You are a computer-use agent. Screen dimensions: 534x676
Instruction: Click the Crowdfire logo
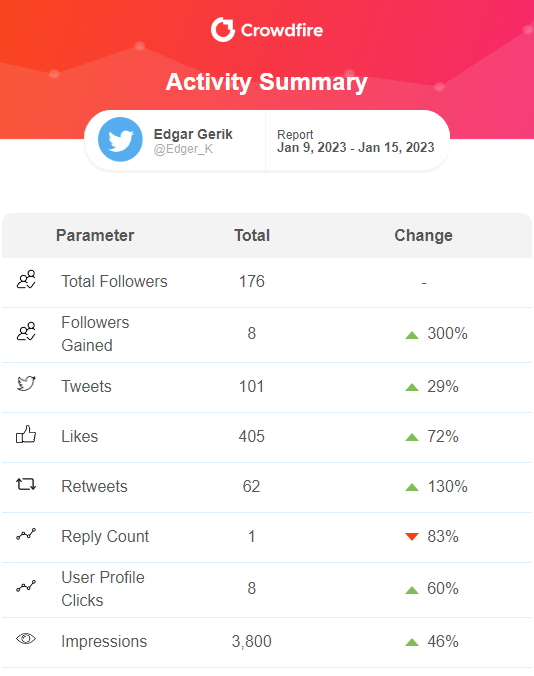pyautogui.click(x=267, y=30)
